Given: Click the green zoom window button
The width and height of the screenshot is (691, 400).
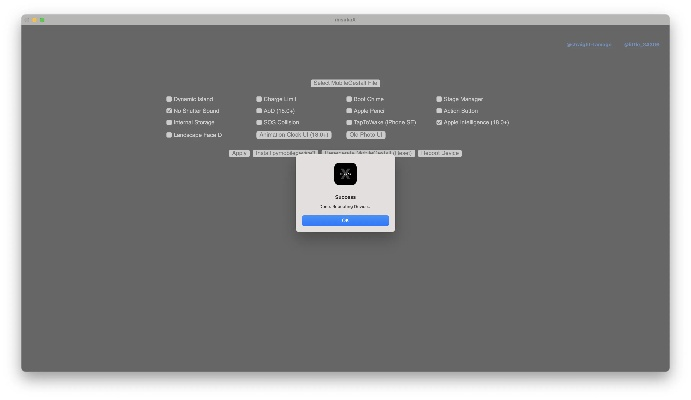Looking at the screenshot, I should 42,20.
